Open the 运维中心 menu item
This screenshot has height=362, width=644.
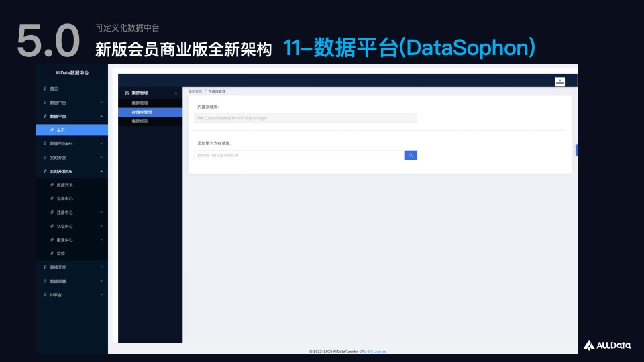pyautogui.click(x=72, y=198)
